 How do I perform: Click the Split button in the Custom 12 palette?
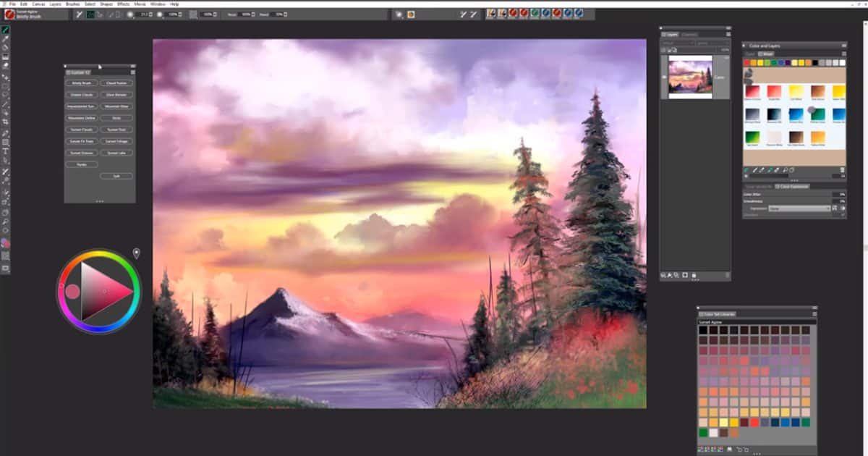click(x=116, y=176)
